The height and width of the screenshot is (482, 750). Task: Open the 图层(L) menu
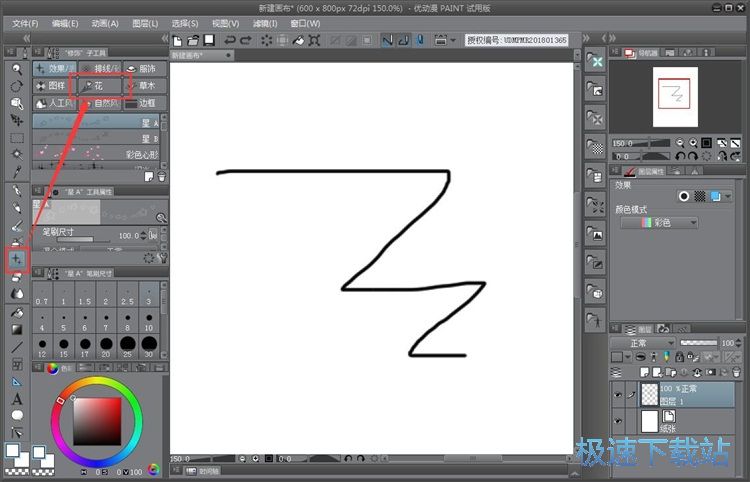pos(146,23)
